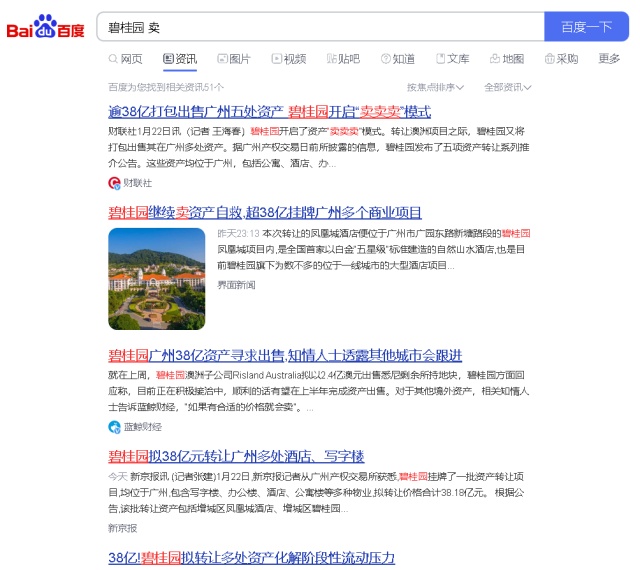Click the snippet starting with 今天 新京报讯

pyautogui.click(x=316, y=492)
